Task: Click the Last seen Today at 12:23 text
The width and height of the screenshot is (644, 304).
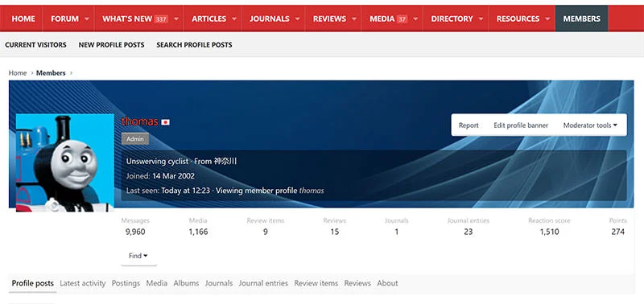Action: coord(186,191)
